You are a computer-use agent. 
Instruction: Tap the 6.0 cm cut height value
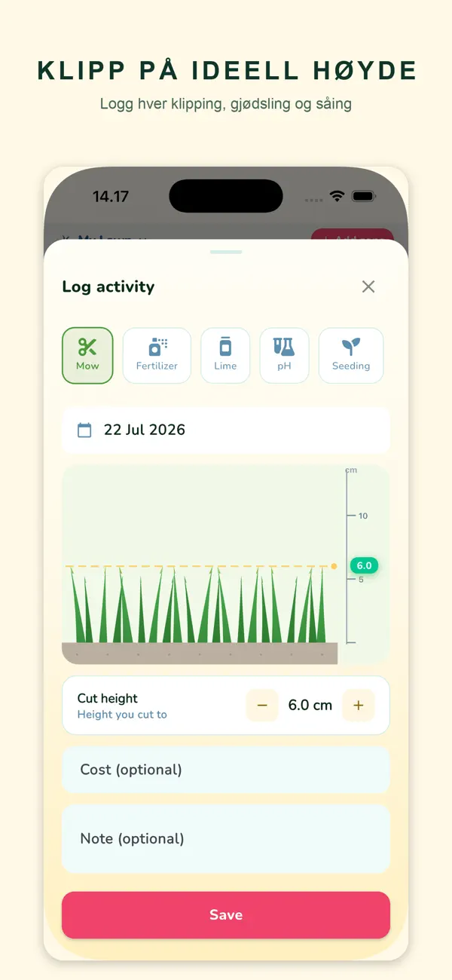click(x=310, y=706)
